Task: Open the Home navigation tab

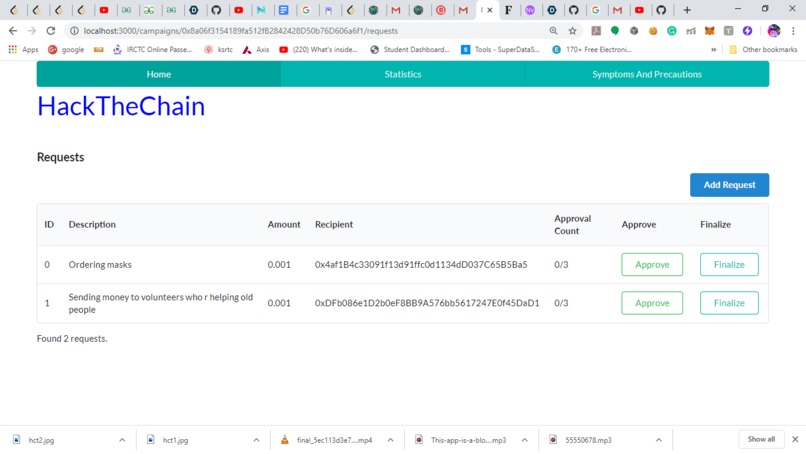Action: [159, 74]
